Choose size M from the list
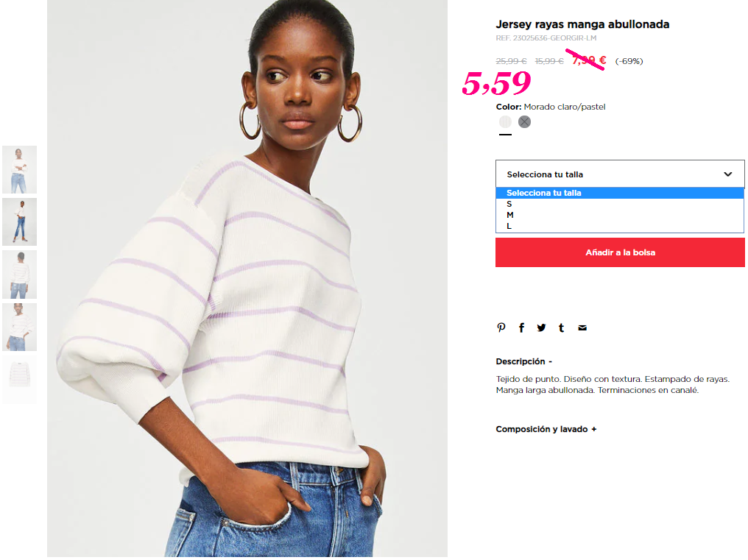The width and height of the screenshot is (748, 560). [x=620, y=215]
